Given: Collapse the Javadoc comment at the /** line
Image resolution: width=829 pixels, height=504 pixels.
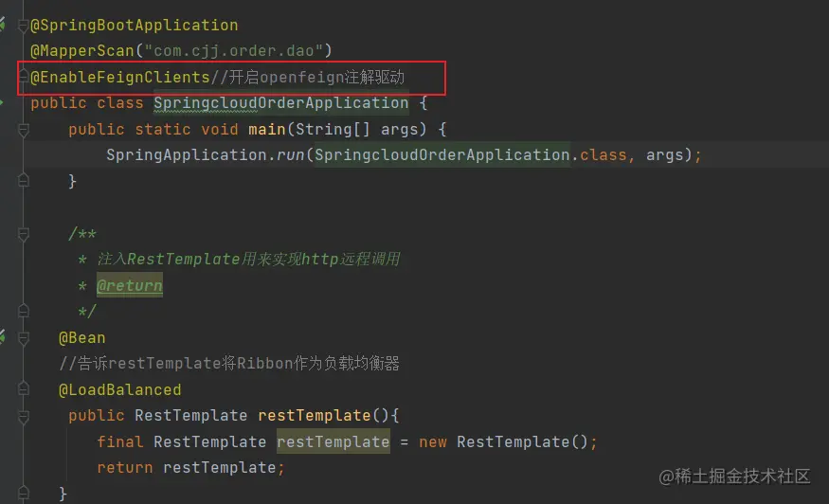Looking at the screenshot, I should (24, 233).
